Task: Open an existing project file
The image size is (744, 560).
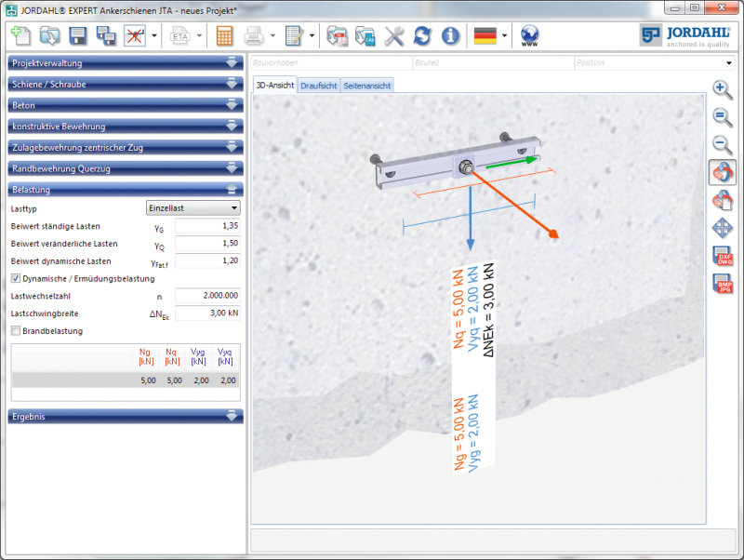Action: [x=49, y=35]
